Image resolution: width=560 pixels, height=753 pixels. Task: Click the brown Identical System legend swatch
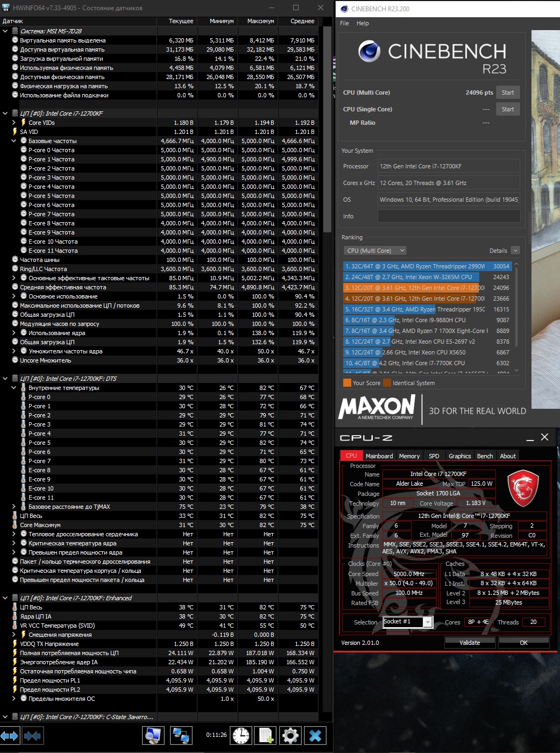coord(387,383)
